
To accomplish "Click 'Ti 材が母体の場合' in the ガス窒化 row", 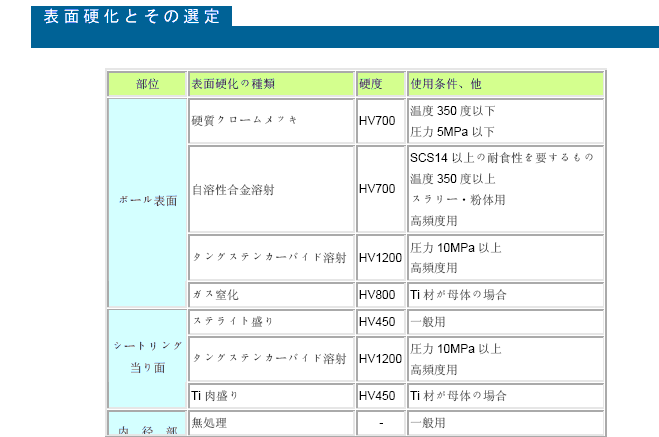I will tap(458, 295).
